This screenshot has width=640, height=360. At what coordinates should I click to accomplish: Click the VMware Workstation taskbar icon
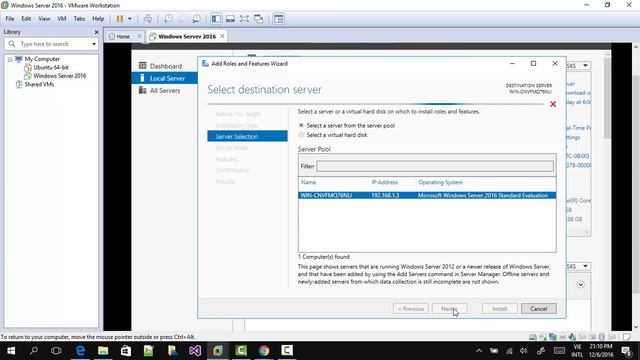click(x=218, y=351)
